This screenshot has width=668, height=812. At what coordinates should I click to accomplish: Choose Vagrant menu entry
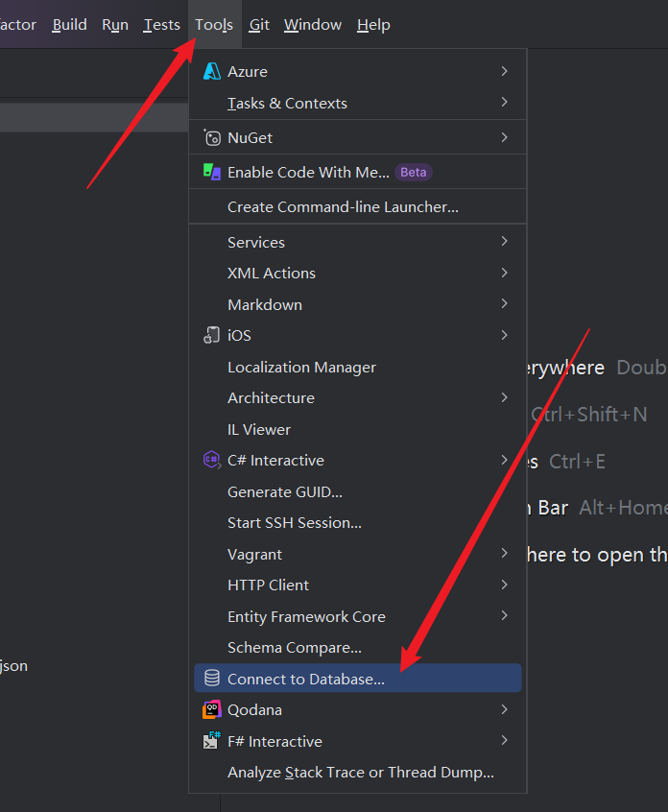pyautogui.click(x=357, y=554)
